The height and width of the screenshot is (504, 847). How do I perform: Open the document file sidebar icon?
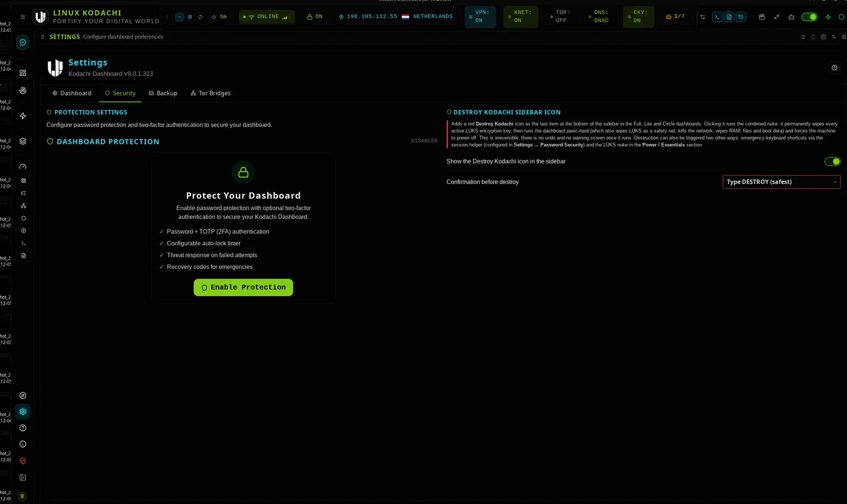coord(23,255)
